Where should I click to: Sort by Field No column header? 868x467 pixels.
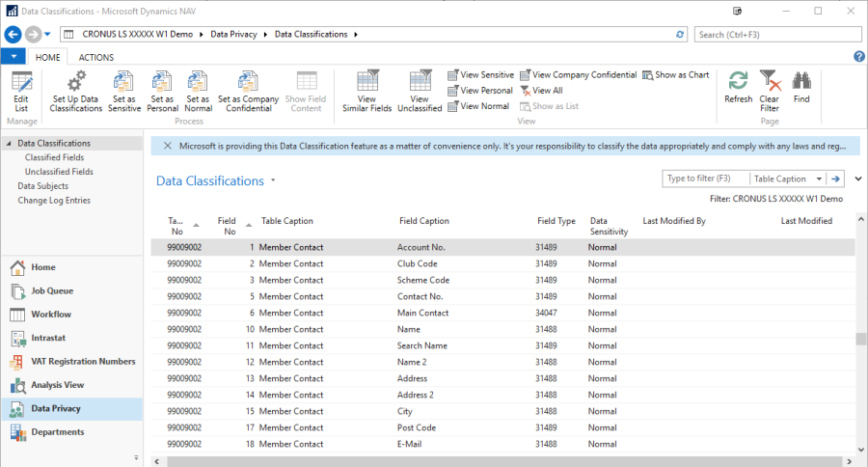point(233,226)
